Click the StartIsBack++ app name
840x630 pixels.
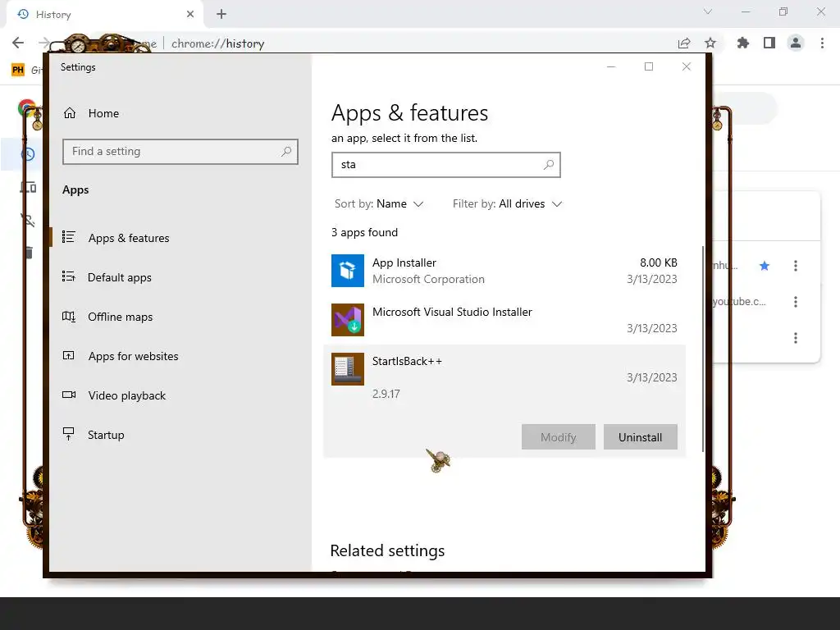[x=407, y=362]
